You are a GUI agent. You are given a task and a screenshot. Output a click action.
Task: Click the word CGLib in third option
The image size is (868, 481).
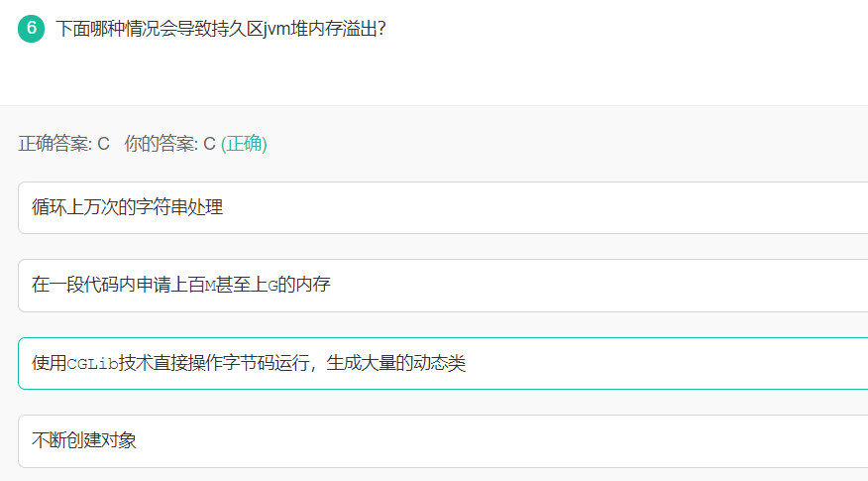coord(92,364)
